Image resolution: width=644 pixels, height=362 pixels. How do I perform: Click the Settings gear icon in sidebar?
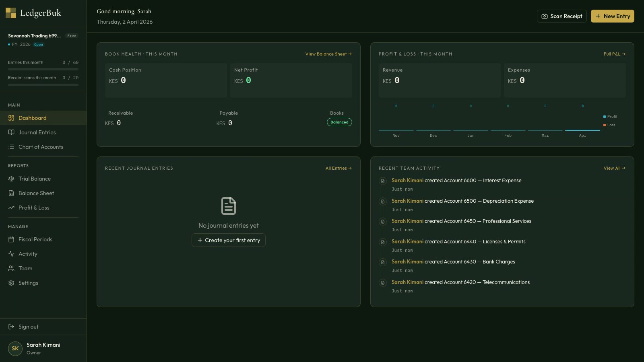point(11,283)
